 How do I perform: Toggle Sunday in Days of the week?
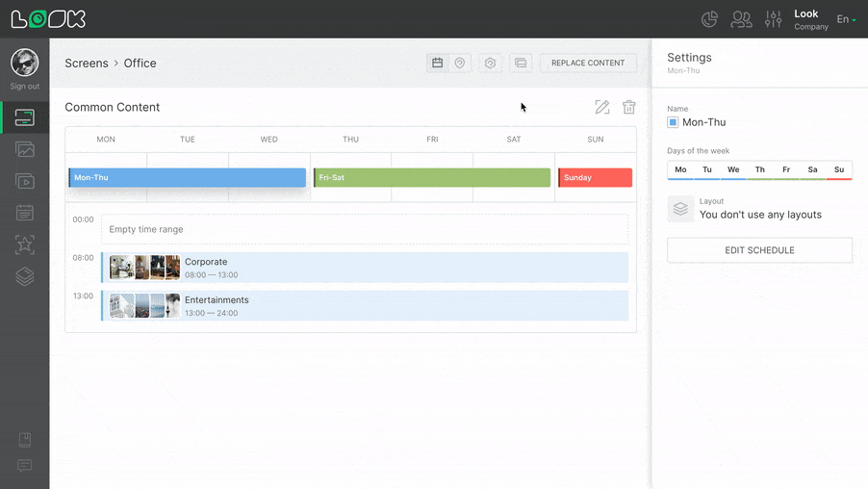[839, 170]
